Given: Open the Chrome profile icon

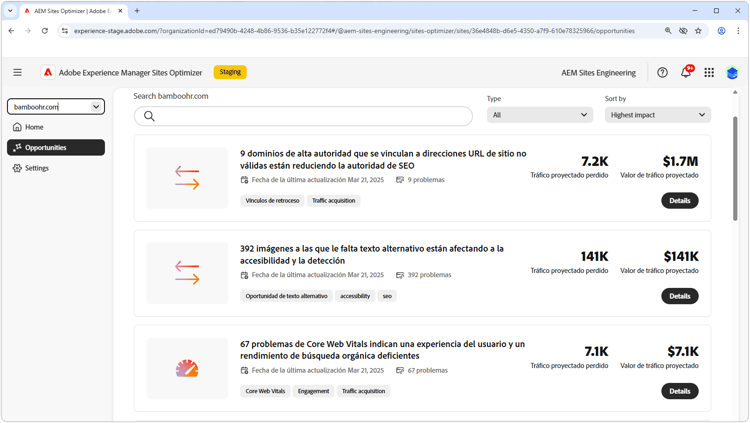Looking at the screenshot, I should (x=721, y=31).
